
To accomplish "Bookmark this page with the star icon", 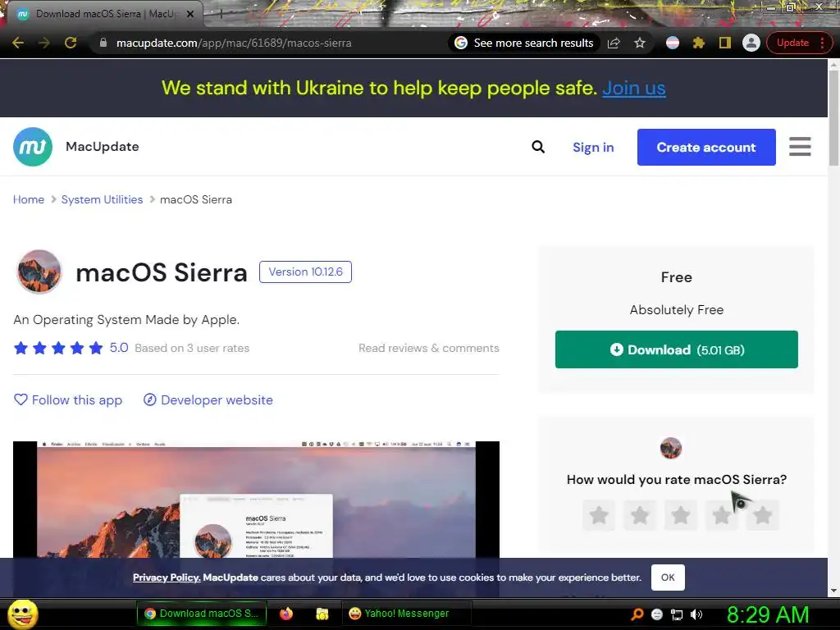I will click(x=640, y=43).
